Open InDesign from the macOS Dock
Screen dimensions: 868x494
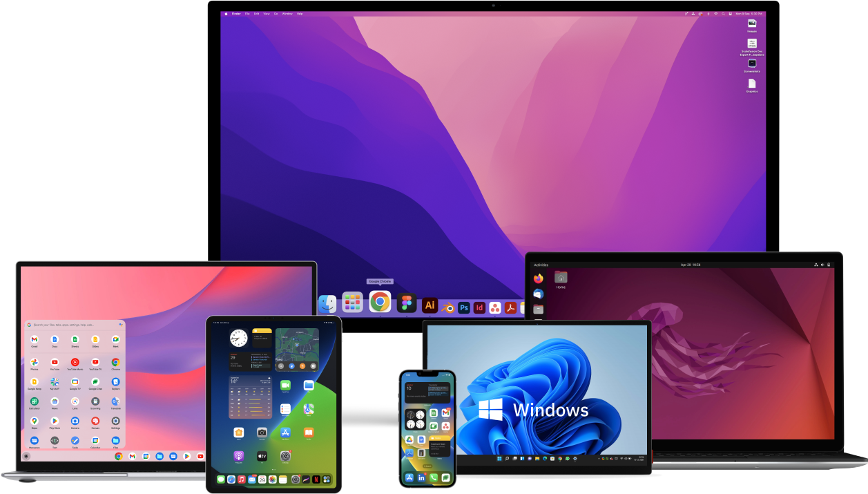coord(479,305)
